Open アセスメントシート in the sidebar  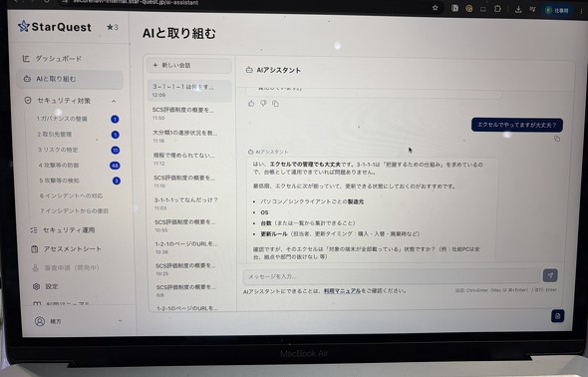coord(73,248)
